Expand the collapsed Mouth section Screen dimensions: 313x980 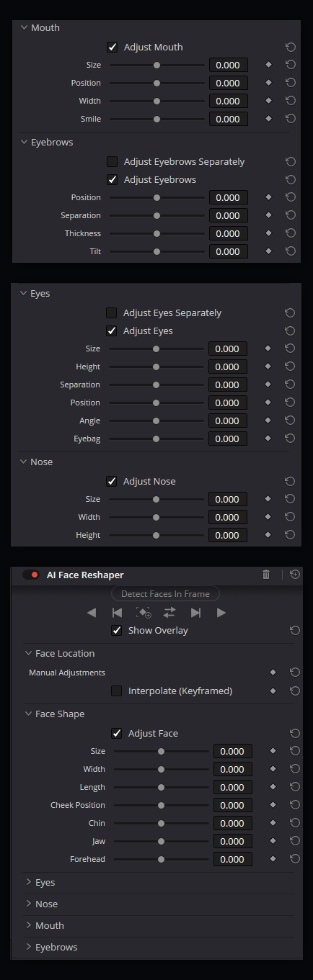29,925
